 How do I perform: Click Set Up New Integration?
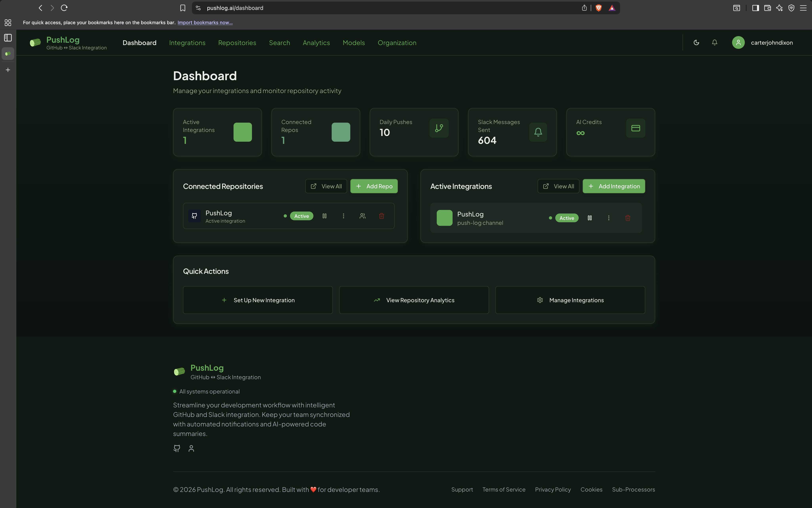[258, 300]
